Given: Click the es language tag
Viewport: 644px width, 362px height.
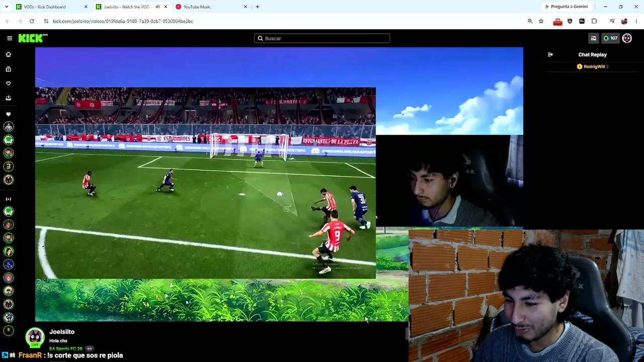Looking at the screenshot, I should tap(90, 349).
